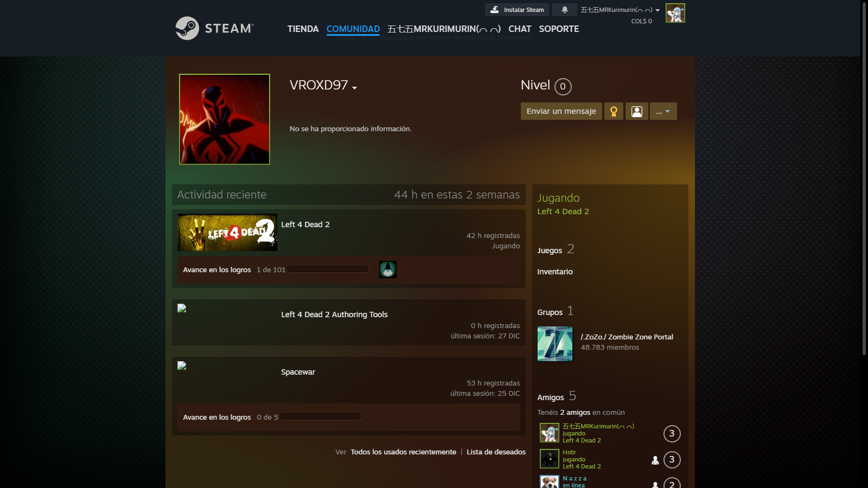Open the more options ellipsis dropdown

tap(663, 111)
